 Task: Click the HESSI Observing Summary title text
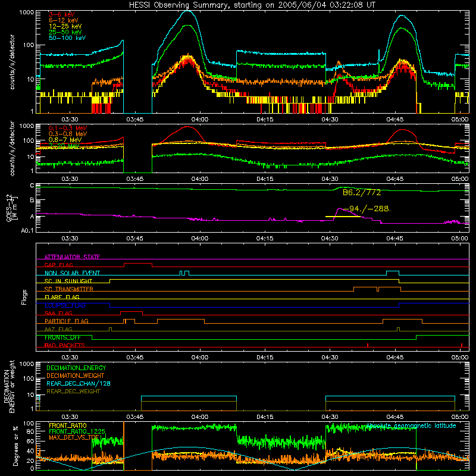coord(252,5)
